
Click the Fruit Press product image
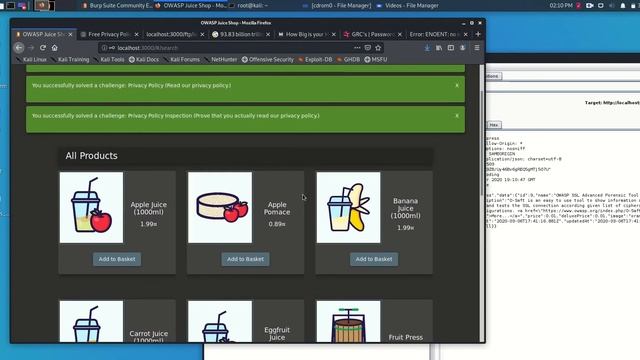pyautogui.click(x=348, y=322)
